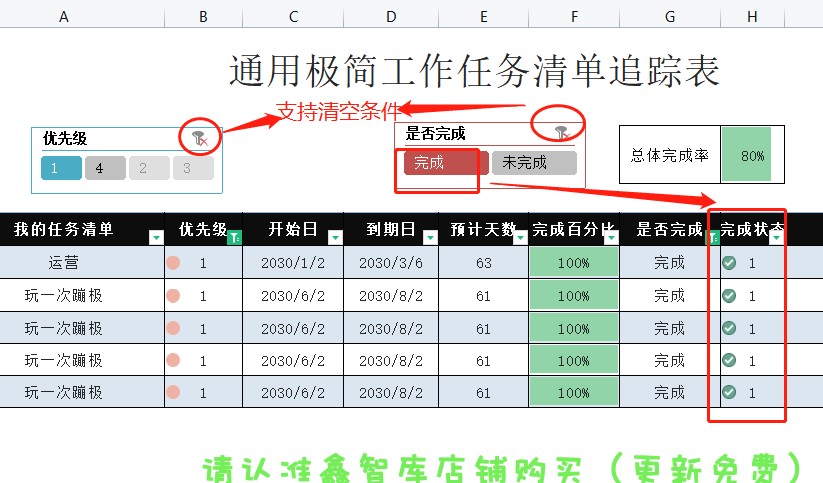Select the 完成 status cell in 运营 row
The height and width of the screenshot is (483, 823).
pyautogui.click(x=670, y=262)
